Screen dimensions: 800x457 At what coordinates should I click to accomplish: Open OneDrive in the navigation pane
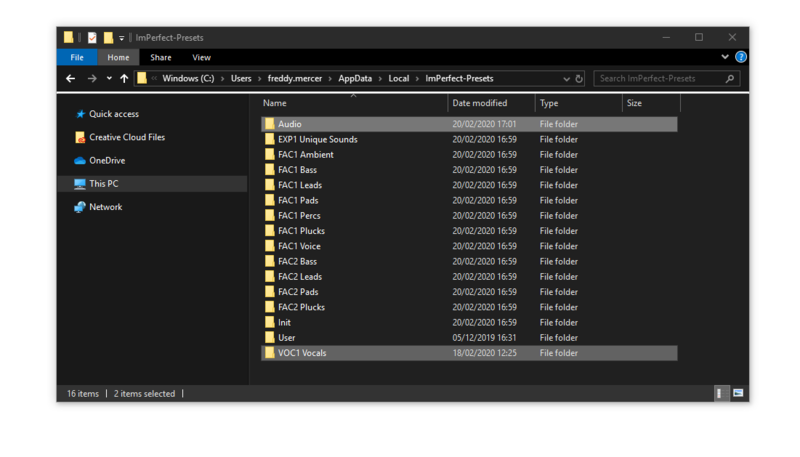point(106,160)
